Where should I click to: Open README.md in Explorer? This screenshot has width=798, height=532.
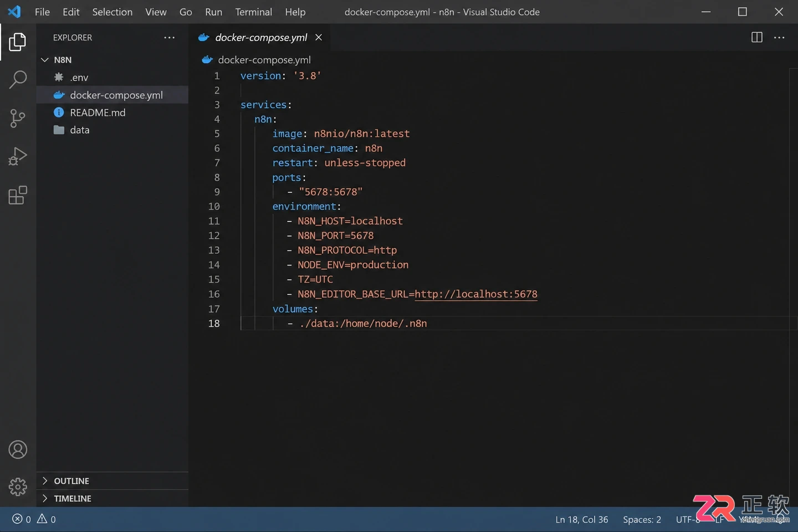tap(112, 112)
